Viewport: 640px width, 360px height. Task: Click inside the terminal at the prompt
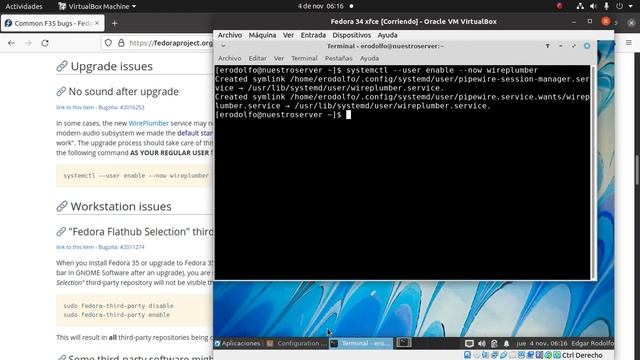[x=349, y=115]
